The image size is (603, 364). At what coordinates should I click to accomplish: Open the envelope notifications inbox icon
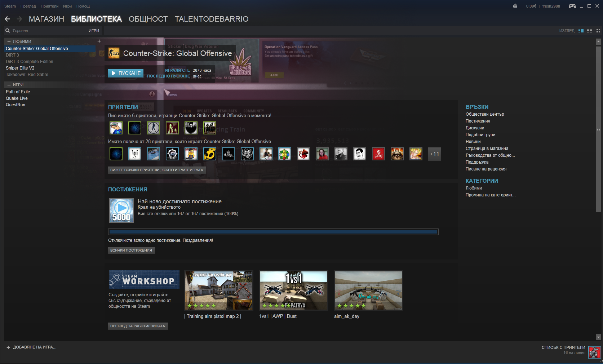click(515, 6)
